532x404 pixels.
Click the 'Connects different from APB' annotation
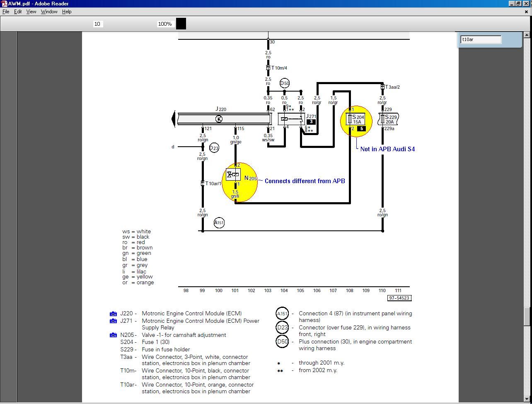tap(305, 181)
